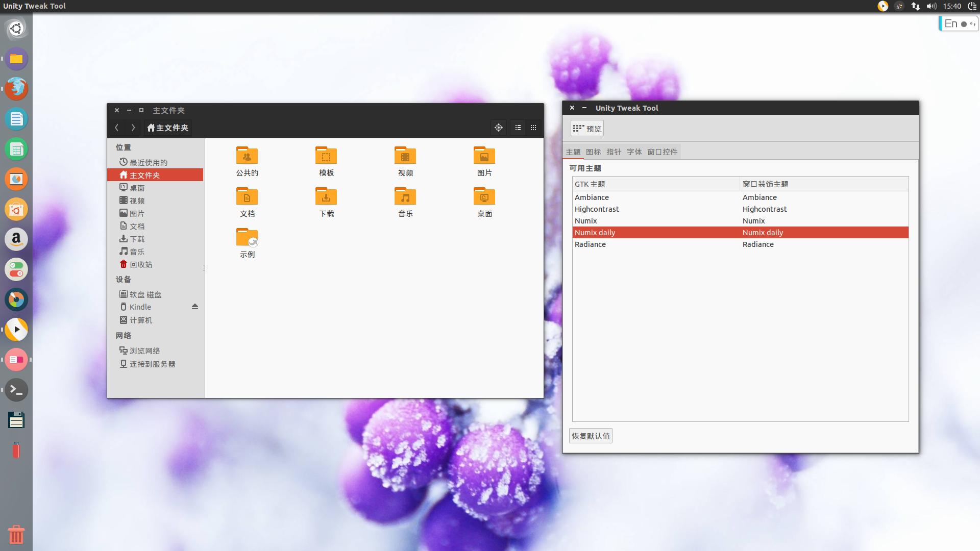Open 文档 in the Files sidebar
The image size is (980, 551).
tap(156, 226)
